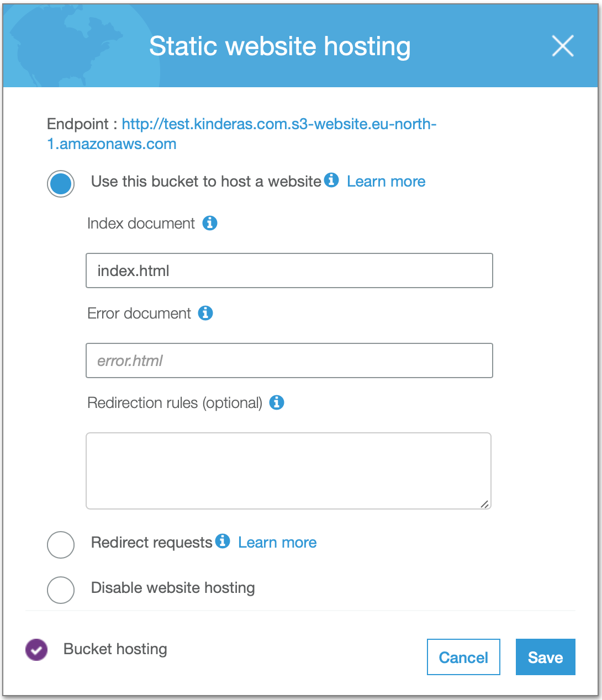602x700 pixels.
Task: Click the index.html input field
Action: point(289,271)
